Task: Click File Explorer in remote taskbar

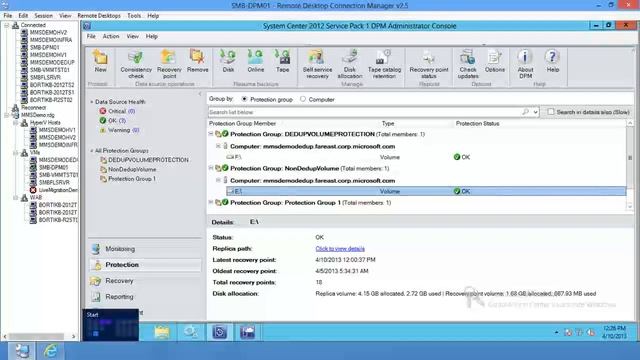Action: tap(162, 332)
